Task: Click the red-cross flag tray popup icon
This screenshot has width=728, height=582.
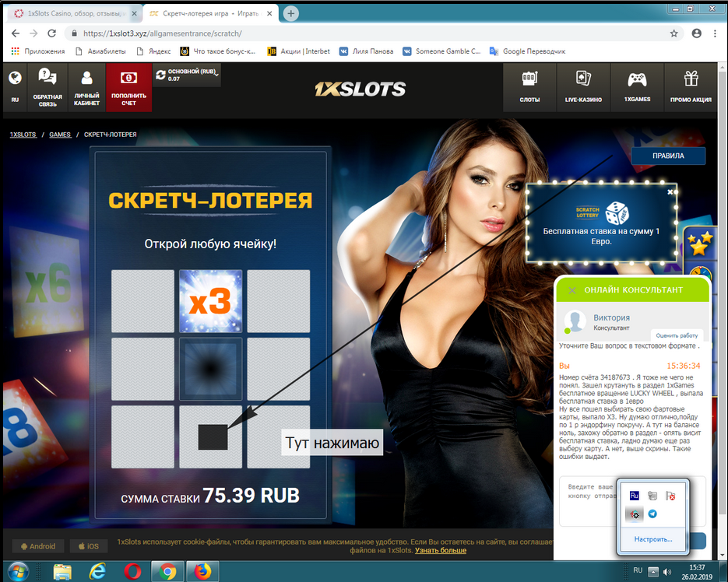Action: click(670, 496)
